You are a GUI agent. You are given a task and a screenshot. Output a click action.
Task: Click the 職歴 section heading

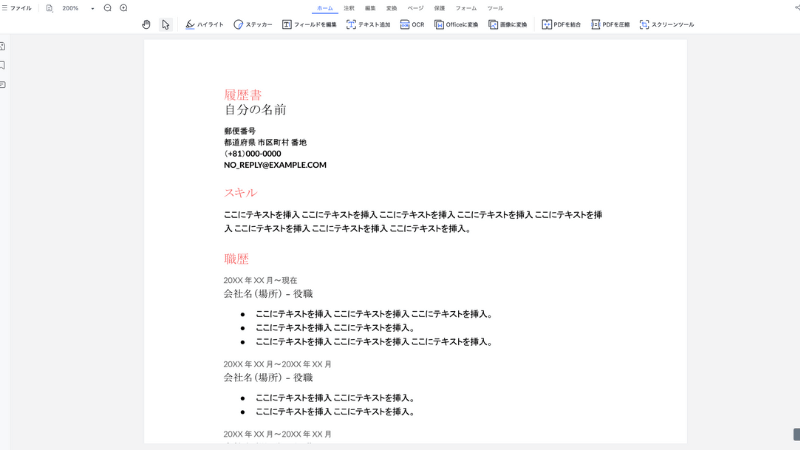tap(236, 259)
